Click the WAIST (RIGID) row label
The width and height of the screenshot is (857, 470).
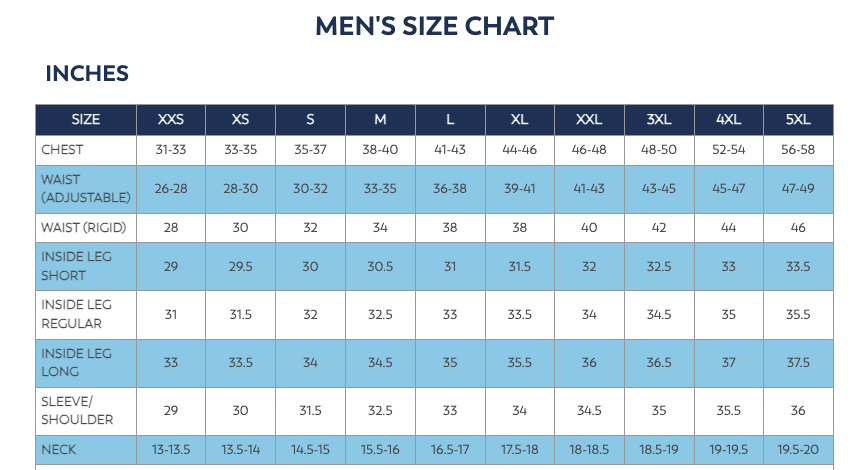point(84,228)
